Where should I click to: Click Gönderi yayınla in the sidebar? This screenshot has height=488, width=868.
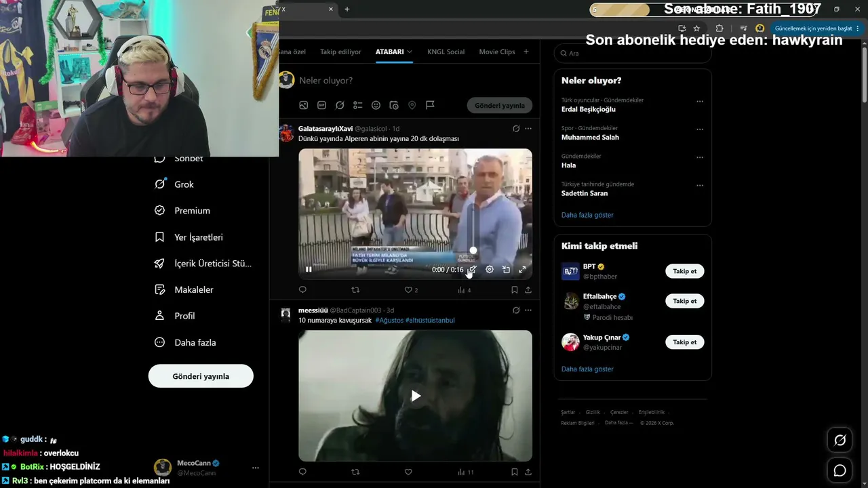coord(201,376)
